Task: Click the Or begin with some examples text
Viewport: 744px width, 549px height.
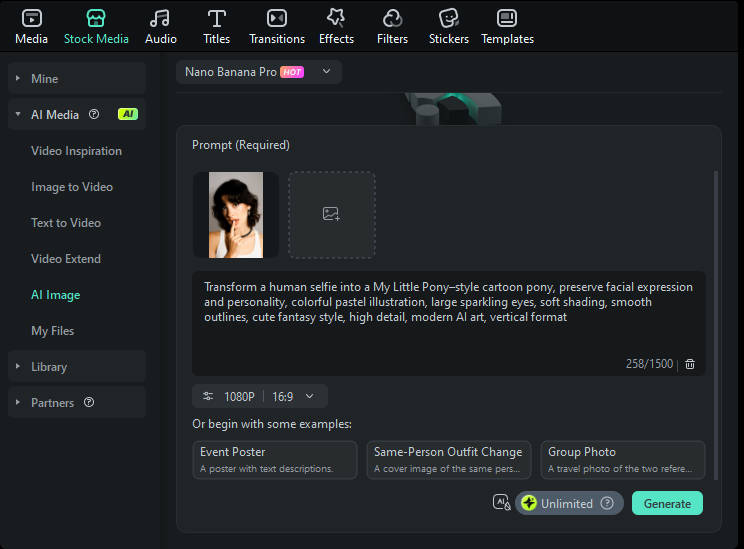Action: tap(272, 424)
